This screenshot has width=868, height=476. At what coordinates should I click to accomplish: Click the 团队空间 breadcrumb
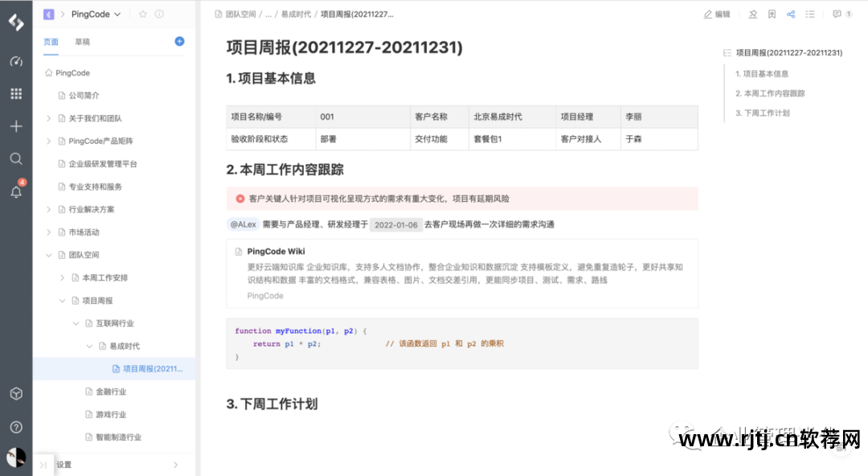click(240, 14)
